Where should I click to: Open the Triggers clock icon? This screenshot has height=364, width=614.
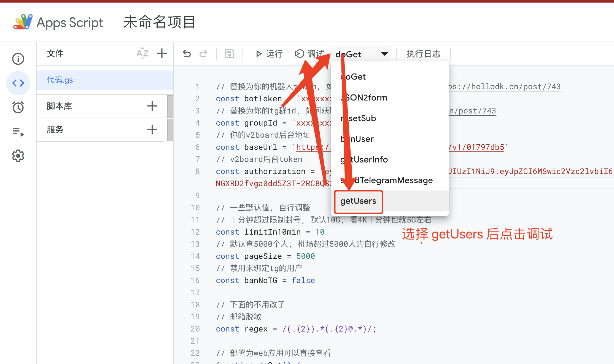point(18,107)
